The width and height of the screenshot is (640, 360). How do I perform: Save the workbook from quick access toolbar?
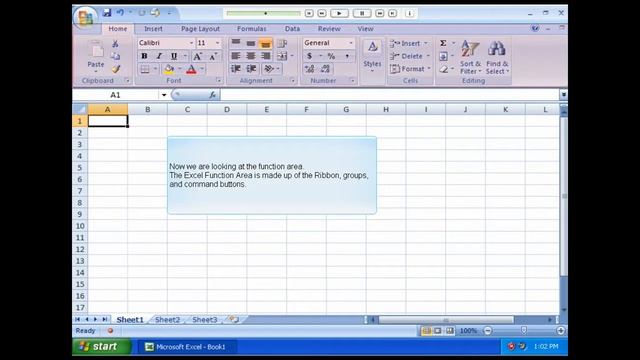[107, 13]
